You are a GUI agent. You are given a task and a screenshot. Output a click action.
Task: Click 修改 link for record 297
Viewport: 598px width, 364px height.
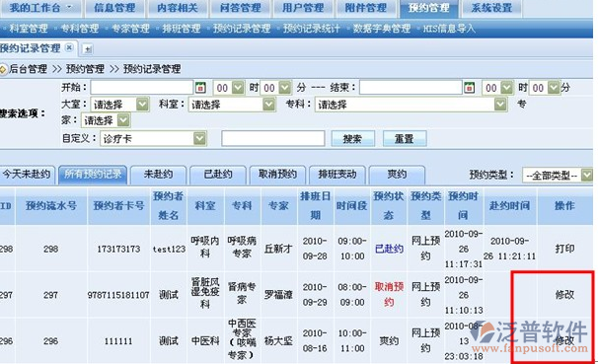pyautogui.click(x=564, y=295)
